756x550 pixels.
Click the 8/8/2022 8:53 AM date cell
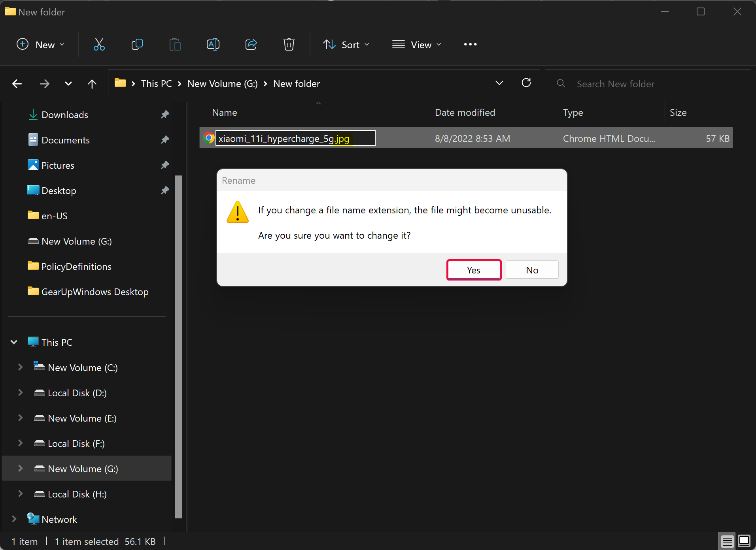[472, 138]
